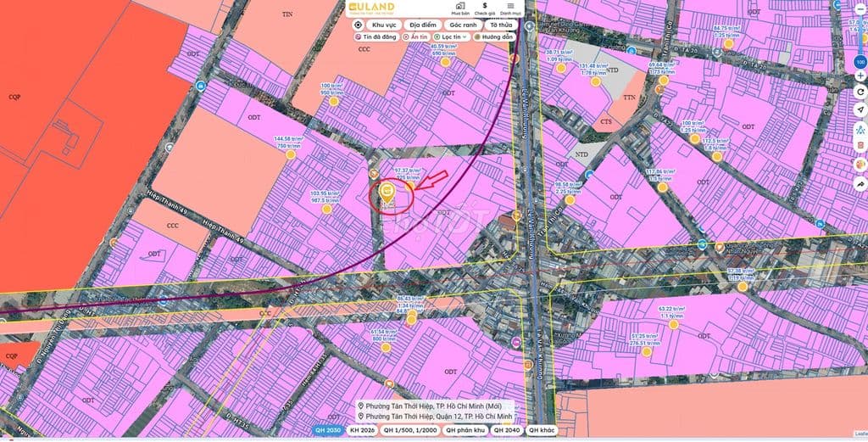Click the circled yellow listing marker
This screenshot has width=868, height=442.
click(x=388, y=192)
